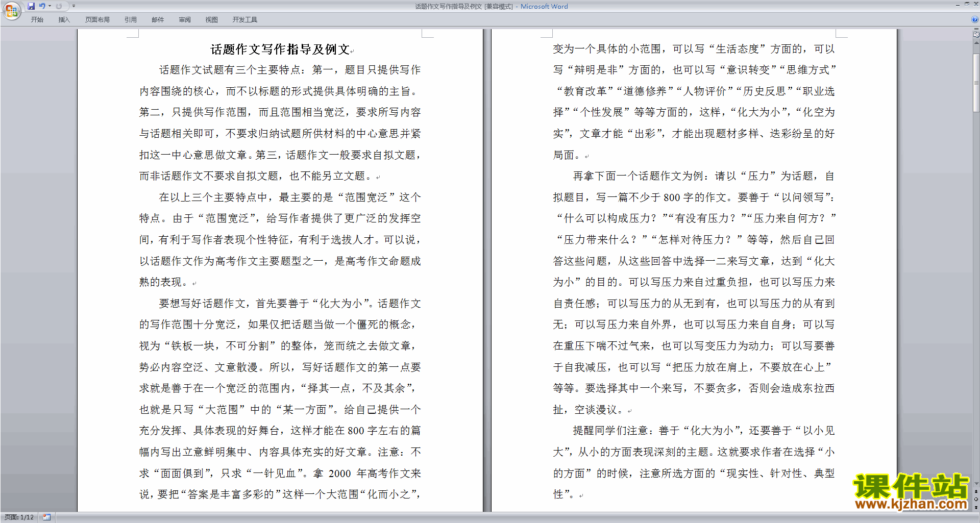Open the 开发工具 ribbon tab
980x523 pixels.
(x=245, y=20)
